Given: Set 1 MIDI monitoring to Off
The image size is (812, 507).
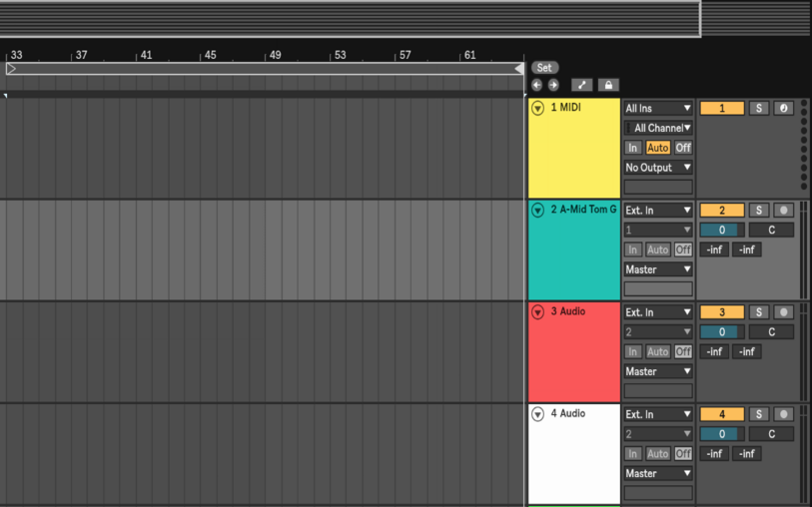Looking at the screenshot, I should [683, 148].
